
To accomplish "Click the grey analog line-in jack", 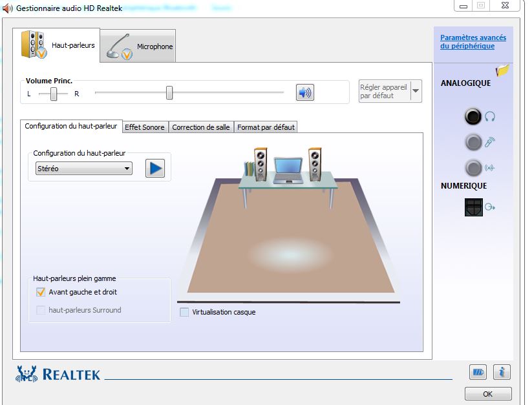I will click(x=473, y=168).
